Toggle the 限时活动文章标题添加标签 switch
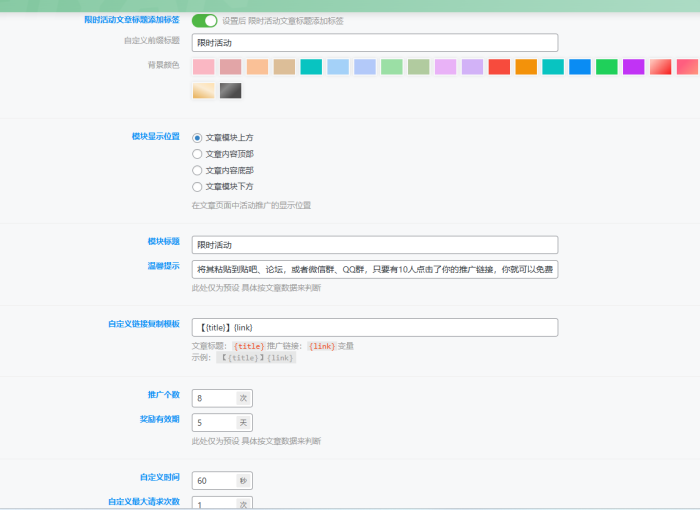 click(x=204, y=20)
